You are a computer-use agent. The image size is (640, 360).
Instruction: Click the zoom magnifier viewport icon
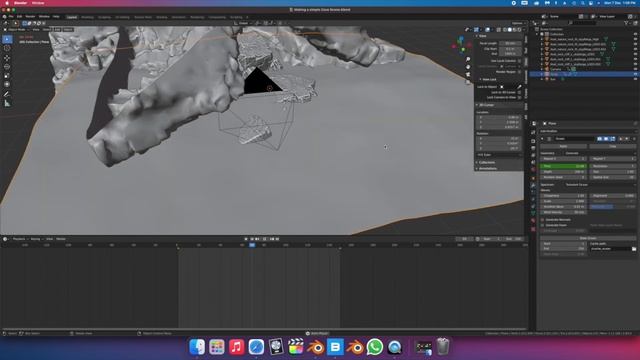[468, 60]
